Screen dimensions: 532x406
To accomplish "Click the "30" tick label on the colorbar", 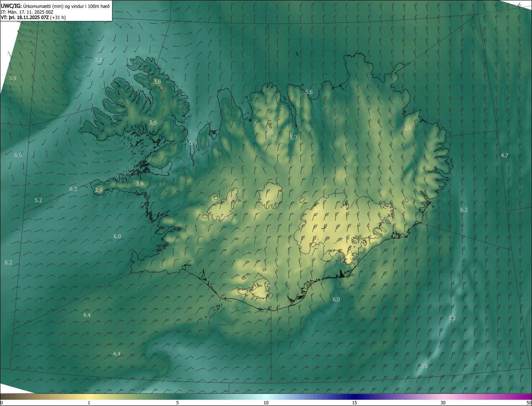I will pyautogui.click(x=443, y=403).
